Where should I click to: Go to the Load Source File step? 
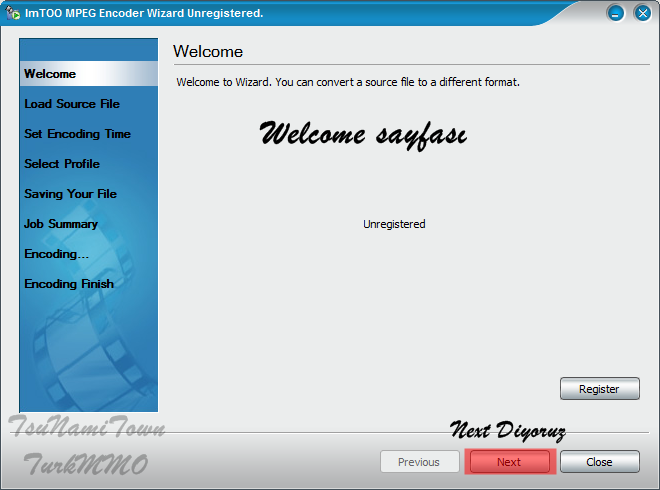click(x=72, y=104)
